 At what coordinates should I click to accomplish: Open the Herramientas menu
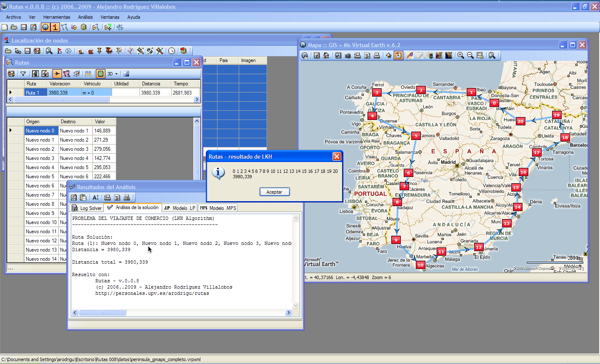57,17
